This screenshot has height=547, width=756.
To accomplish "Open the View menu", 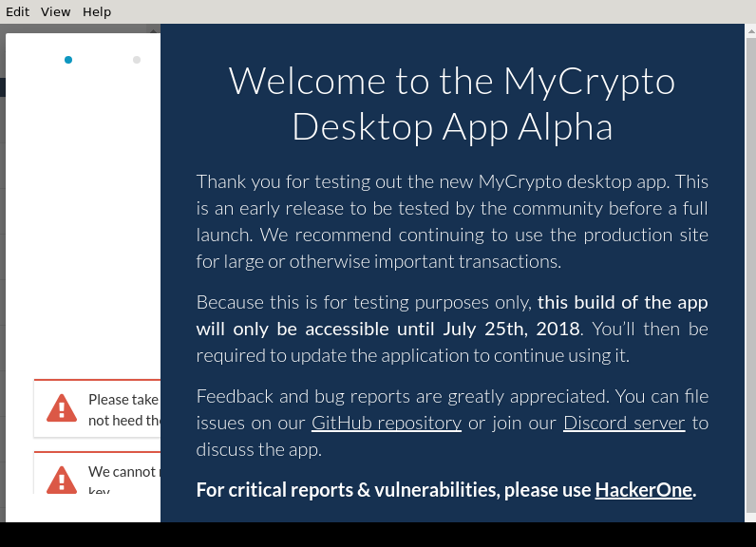I will [x=55, y=11].
